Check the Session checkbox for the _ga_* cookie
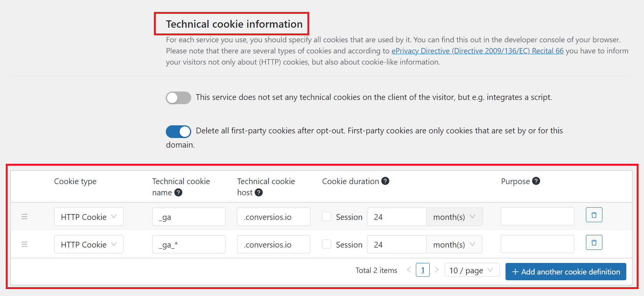644x296 pixels. click(327, 244)
